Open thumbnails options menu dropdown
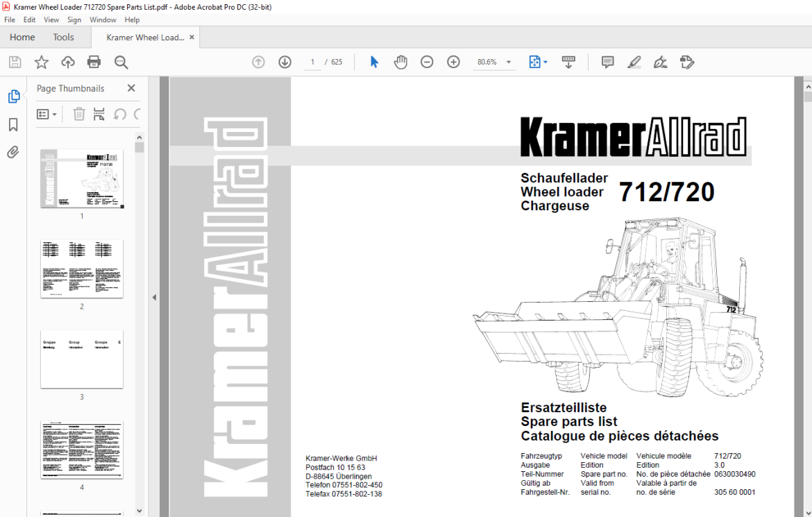Viewport: 812px width, 517px height. 46,114
